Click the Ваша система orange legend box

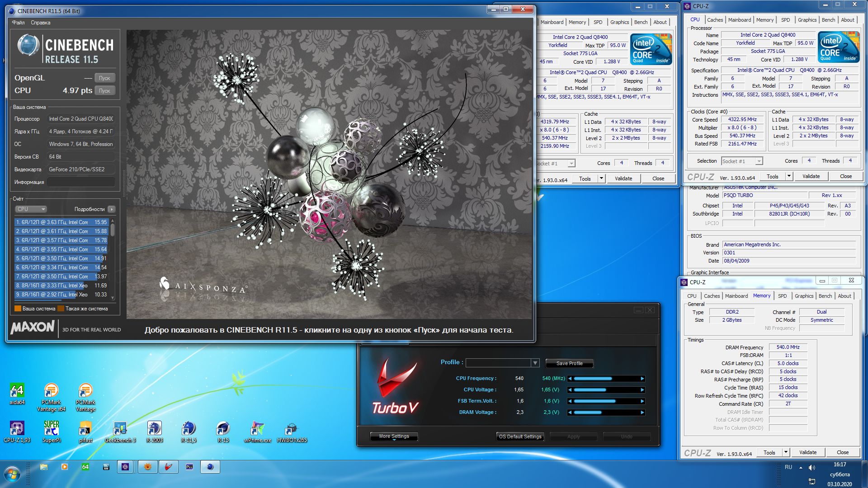pyautogui.click(x=18, y=309)
